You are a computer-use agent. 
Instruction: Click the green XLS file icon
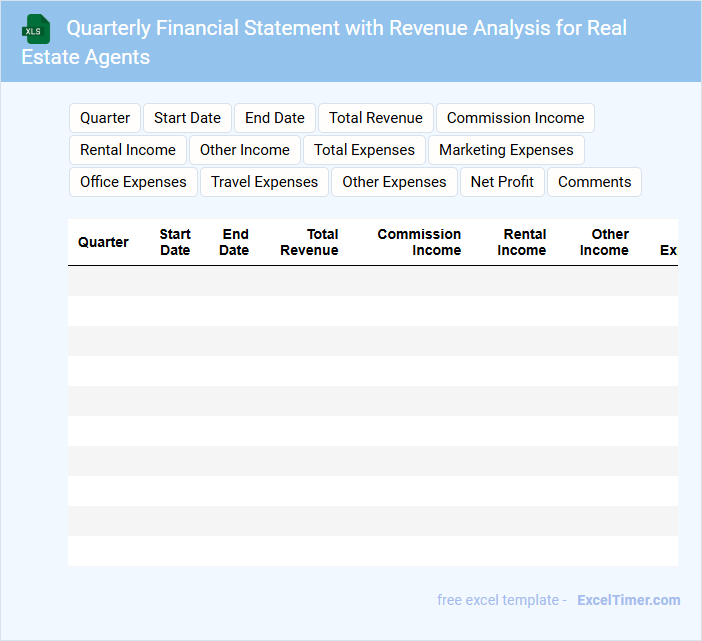36,30
